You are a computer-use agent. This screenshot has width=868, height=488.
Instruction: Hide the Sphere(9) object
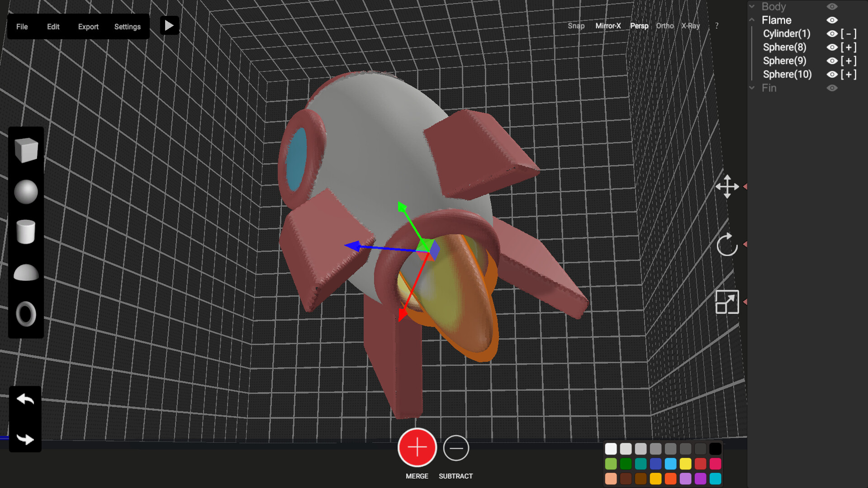tap(831, 61)
